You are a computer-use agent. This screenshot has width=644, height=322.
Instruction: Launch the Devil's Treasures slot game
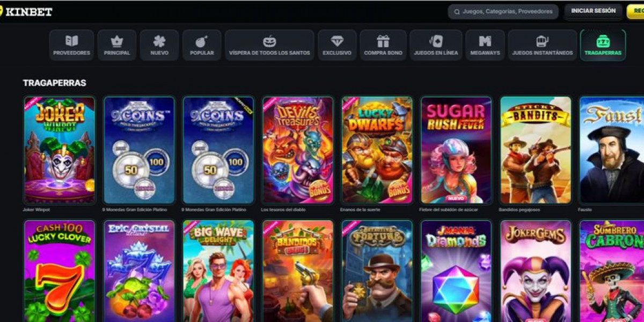pos(298,150)
